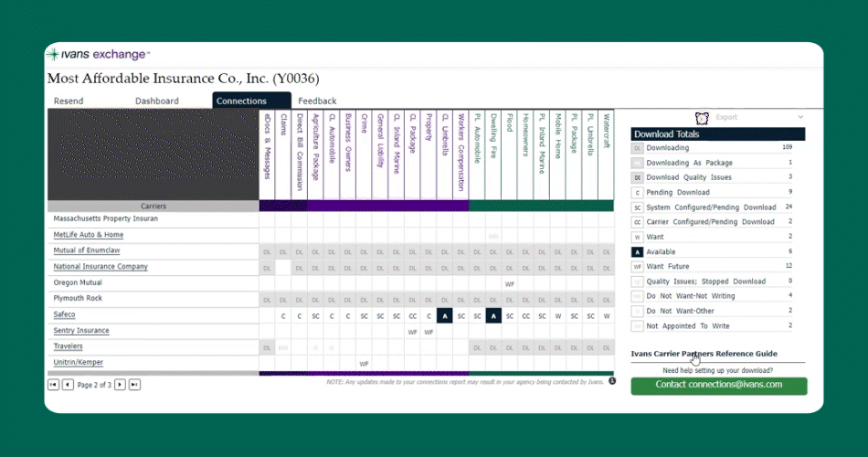Click Contact connections@ivans.com button

(x=718, y=385)
